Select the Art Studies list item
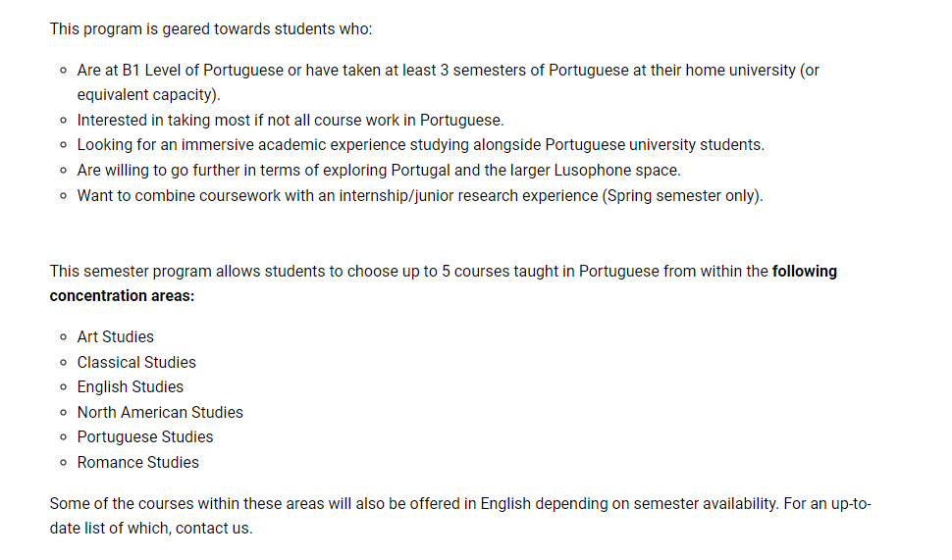This screenshot has width=952, height=560. click(116, 336)
